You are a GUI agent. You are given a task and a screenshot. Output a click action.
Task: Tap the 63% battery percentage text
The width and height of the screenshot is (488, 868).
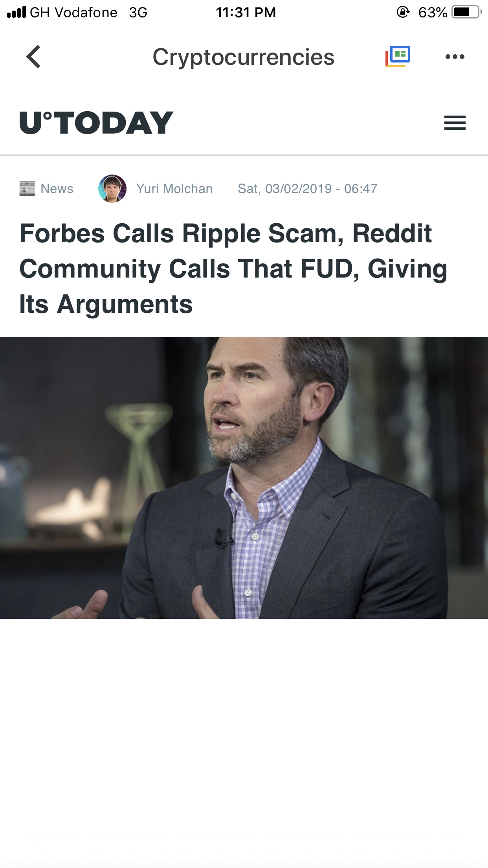tap(433, 13)
